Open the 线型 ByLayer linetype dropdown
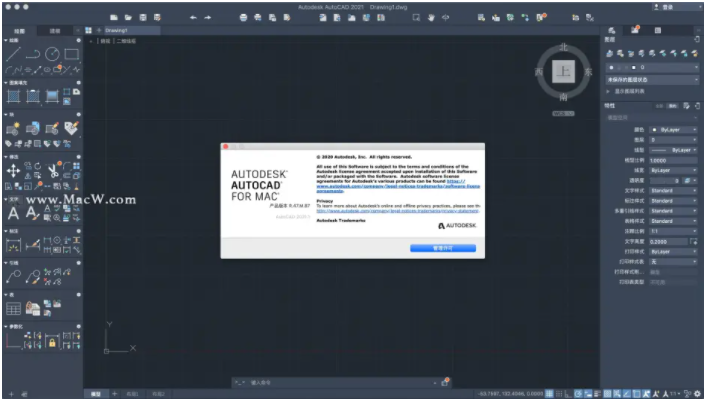 (673, 150)
